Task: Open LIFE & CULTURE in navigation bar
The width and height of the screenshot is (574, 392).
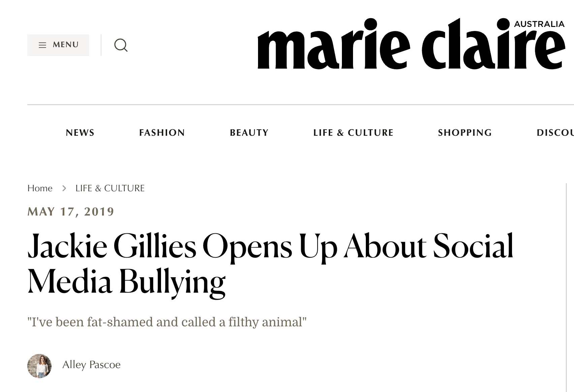Action: [x=353, y=133]
